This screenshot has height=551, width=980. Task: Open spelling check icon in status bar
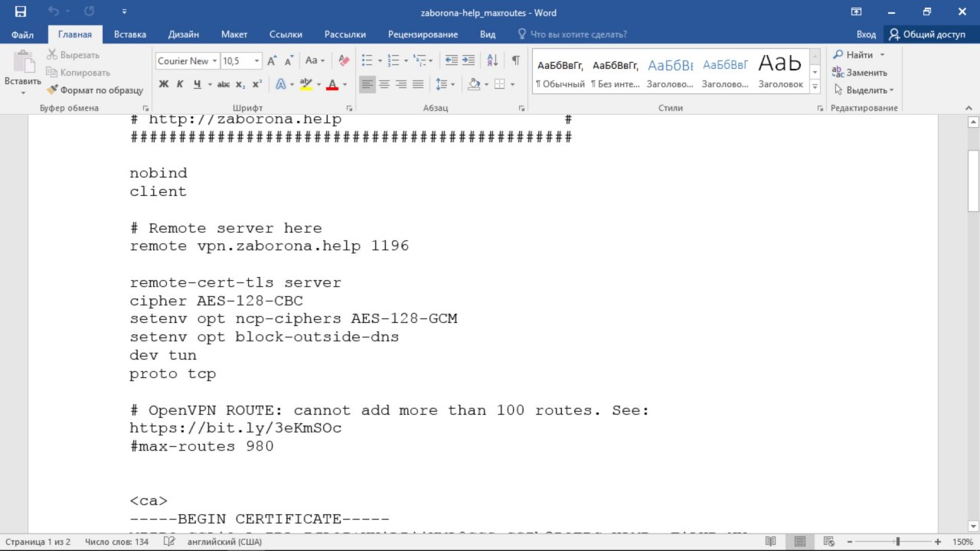170,542
